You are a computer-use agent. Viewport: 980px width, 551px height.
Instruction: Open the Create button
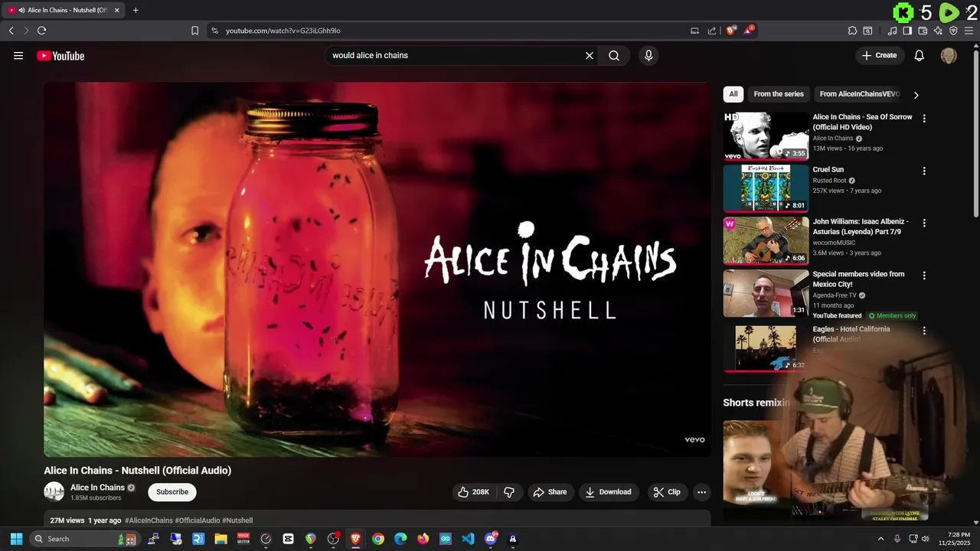[x=880, y=55]
